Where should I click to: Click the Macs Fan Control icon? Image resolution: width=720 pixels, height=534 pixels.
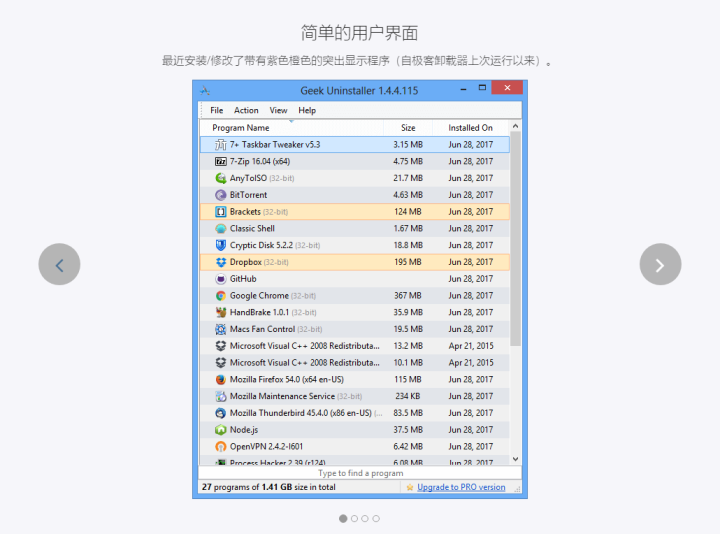click(221, 329)
